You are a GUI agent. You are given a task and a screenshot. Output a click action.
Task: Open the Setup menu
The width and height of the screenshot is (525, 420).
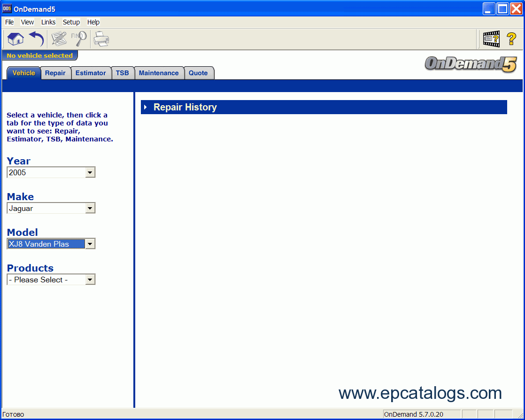point(71,22)
